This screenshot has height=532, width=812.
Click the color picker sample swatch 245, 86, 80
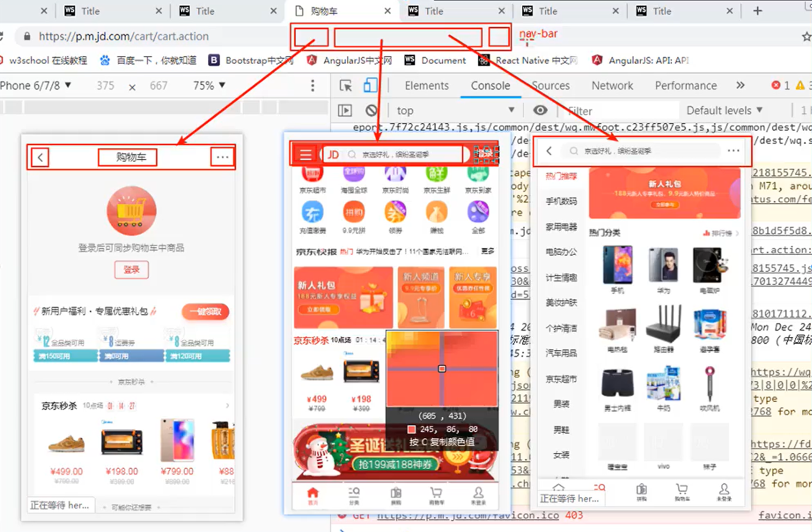tap(411, 429)
